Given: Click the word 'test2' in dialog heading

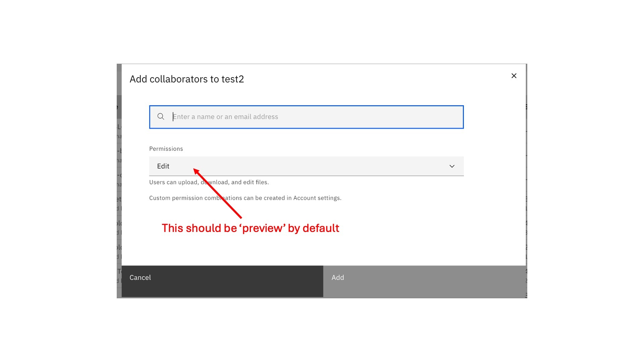Looking at the screenshot, I should click(232, 79).
